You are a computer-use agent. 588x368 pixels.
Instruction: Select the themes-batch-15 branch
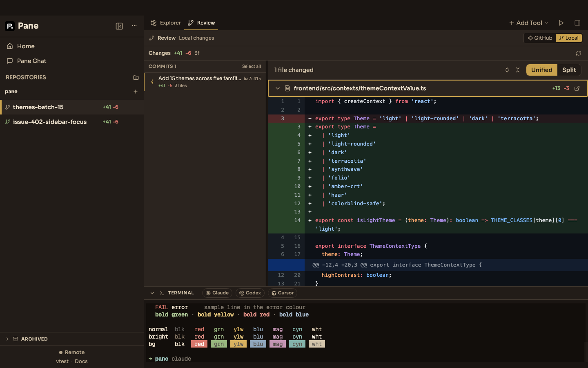click(72, 107)
